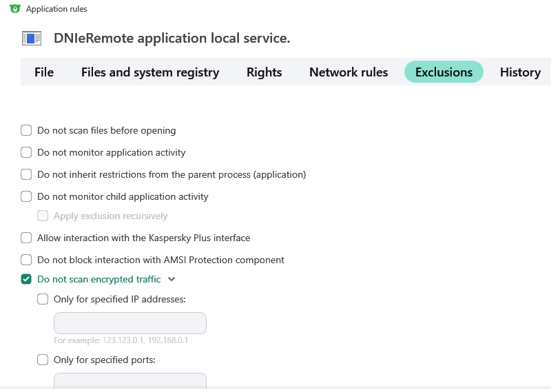Go to the Network rules tab
Screen dimensions: 551x392
click(x=349, y=72)
